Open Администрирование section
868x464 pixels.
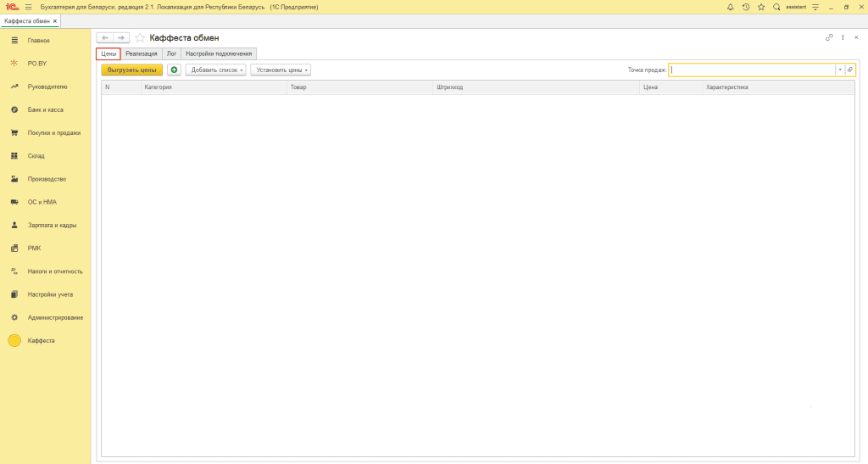coord(46,318)
